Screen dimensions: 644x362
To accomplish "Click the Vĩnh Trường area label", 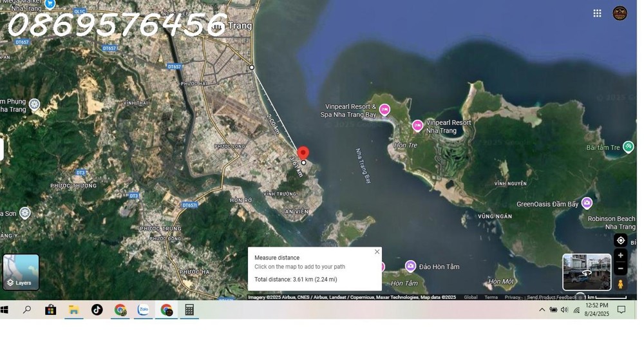I will coord(279,194).
